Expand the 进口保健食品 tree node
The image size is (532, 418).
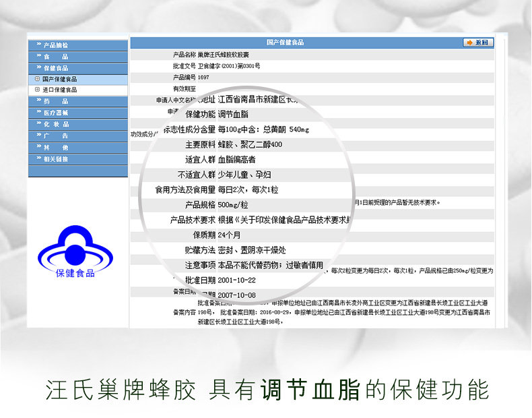[x=37, y=90]
